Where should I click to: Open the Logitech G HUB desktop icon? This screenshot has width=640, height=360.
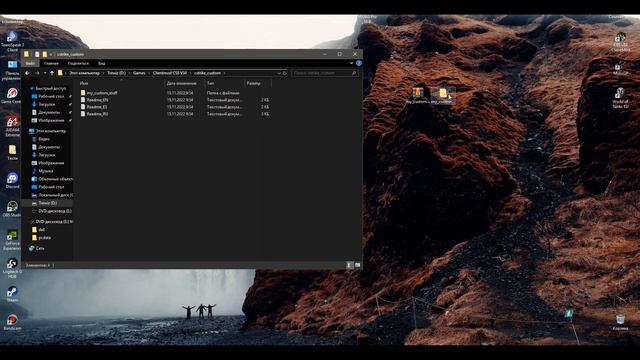click(x=12, y=268)
